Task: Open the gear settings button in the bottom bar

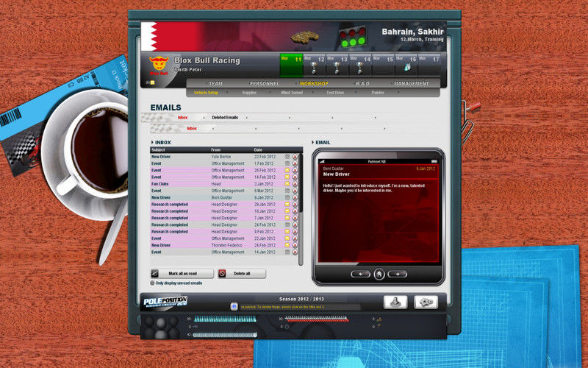Action: (426, 302)
